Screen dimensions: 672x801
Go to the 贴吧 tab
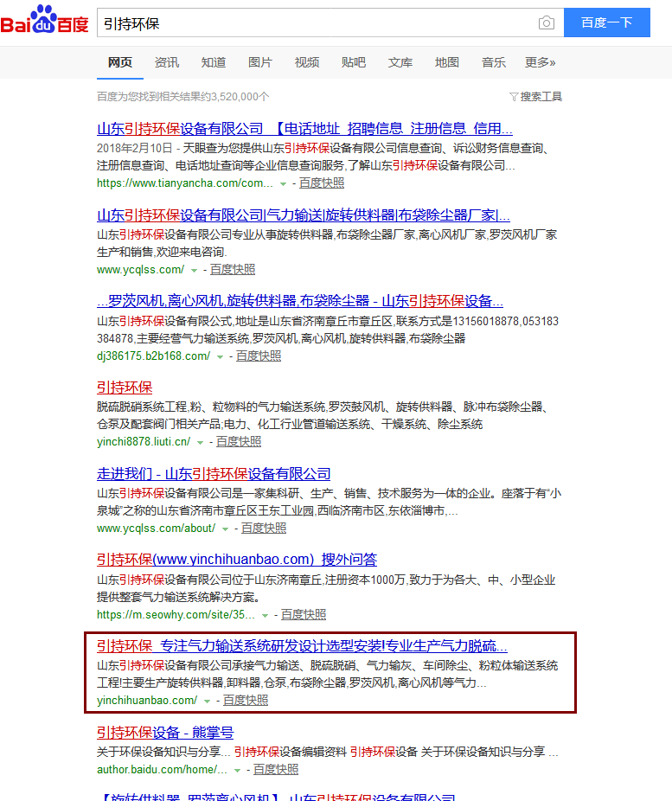tap(354, 62)
